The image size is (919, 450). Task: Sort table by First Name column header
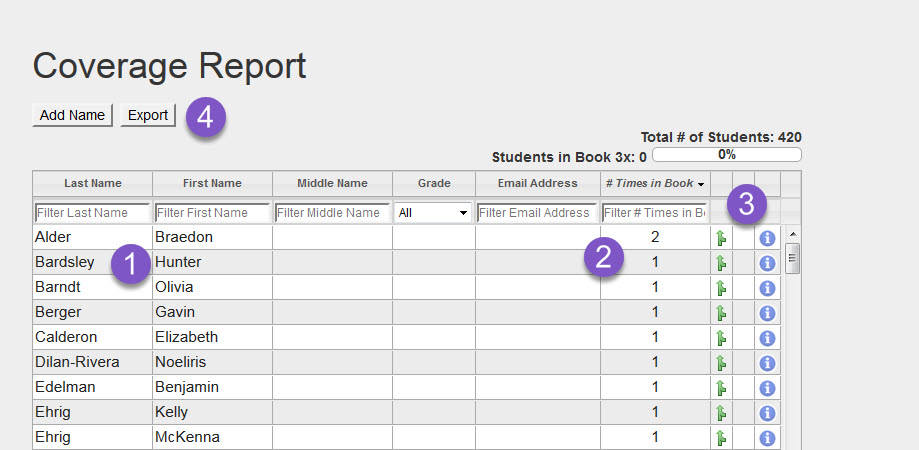pos(212,184)
